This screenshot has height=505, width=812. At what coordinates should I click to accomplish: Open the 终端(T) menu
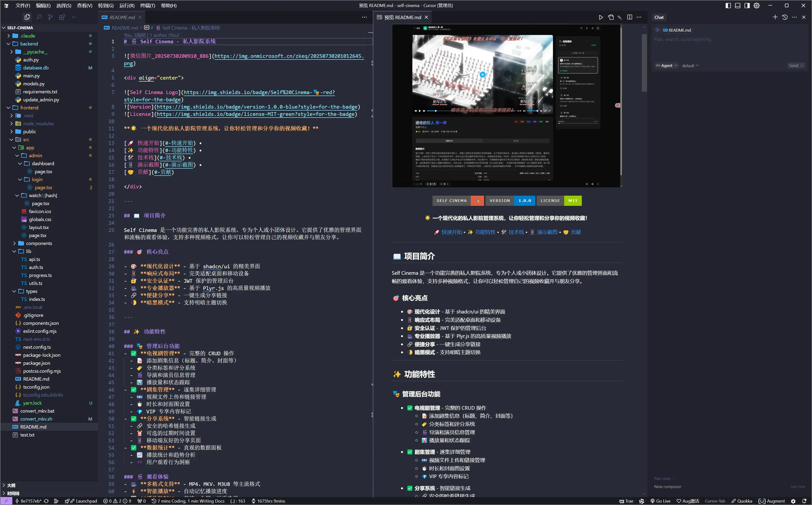coord(147,5)
